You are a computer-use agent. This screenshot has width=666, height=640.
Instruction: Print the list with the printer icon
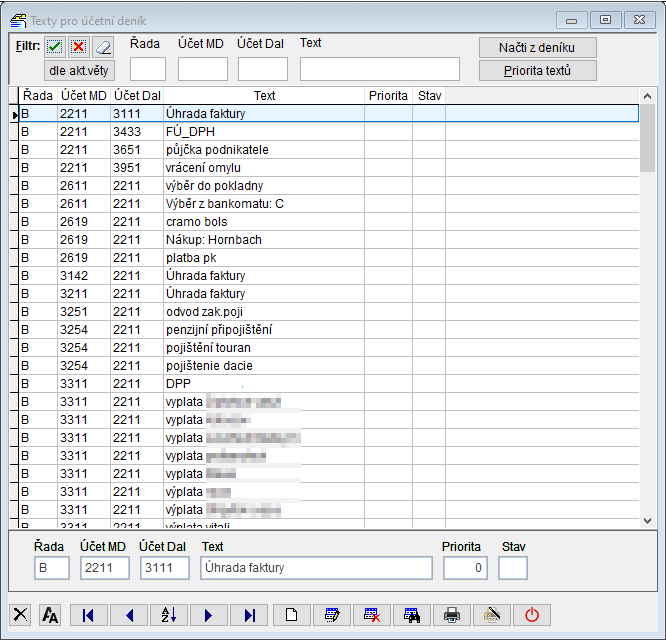click(x=452, y=615)
